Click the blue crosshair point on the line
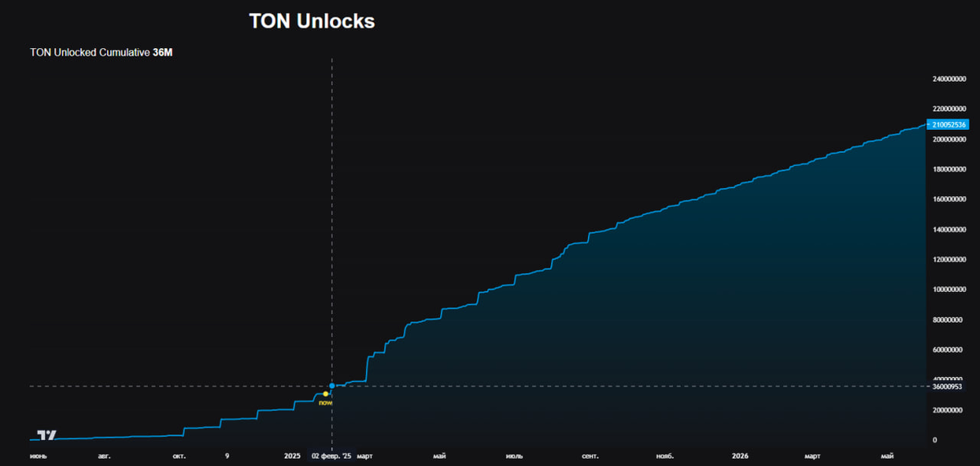 (x=332, y=386)
